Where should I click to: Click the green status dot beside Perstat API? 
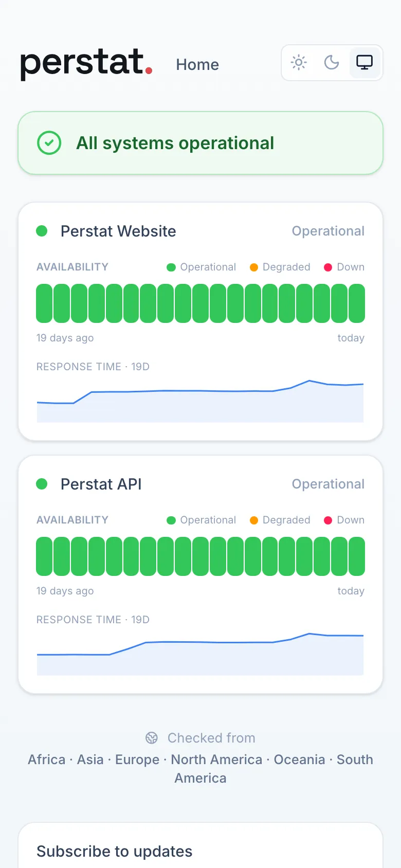pos(42,484)
